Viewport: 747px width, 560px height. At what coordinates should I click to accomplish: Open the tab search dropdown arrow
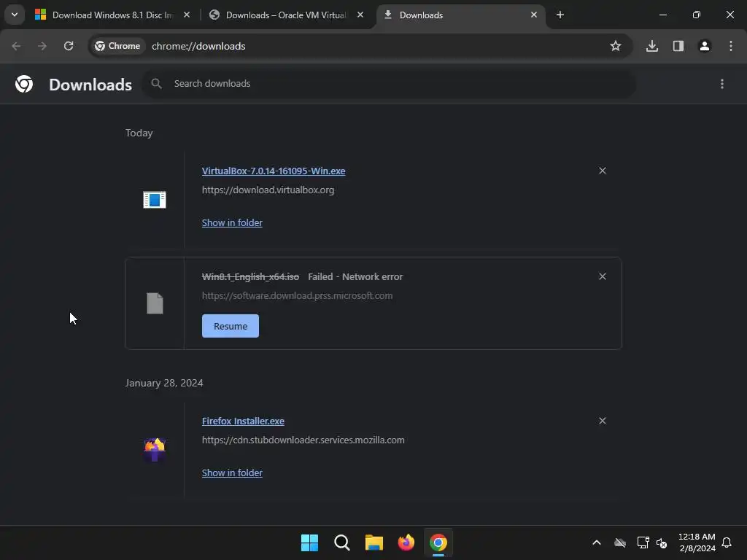(x=15, y=15)
